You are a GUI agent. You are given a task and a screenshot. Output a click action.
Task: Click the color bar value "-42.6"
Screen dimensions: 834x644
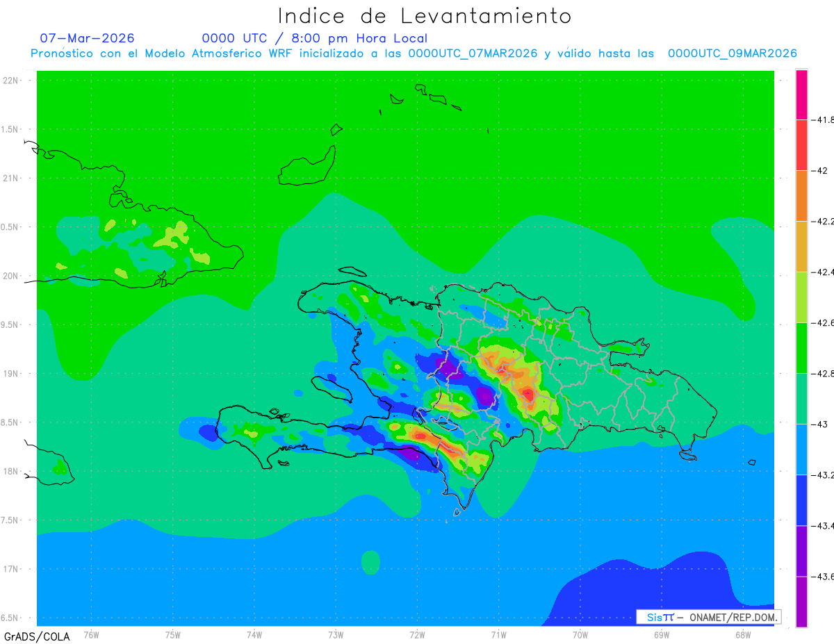824,322
